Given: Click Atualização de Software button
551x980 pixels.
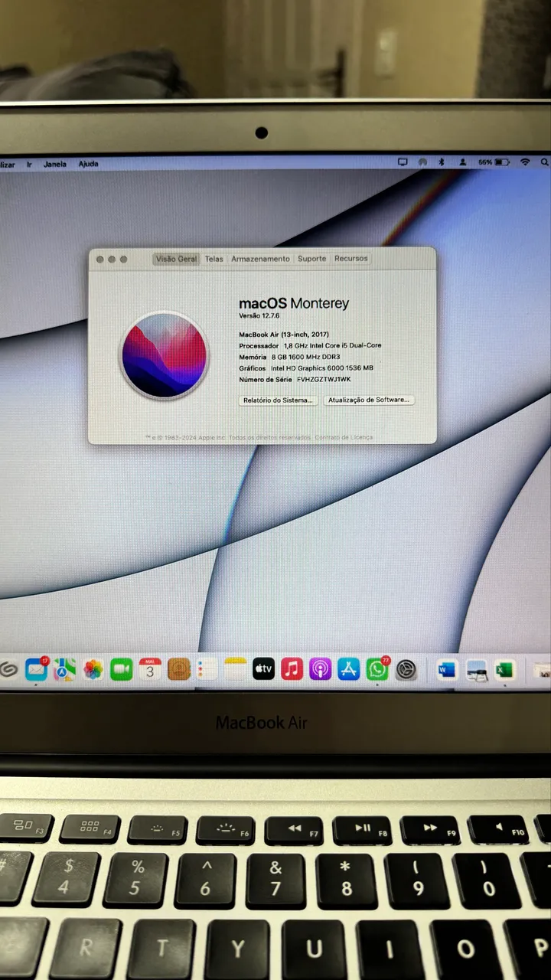Looking at the screenshot, I should [369, 400].
